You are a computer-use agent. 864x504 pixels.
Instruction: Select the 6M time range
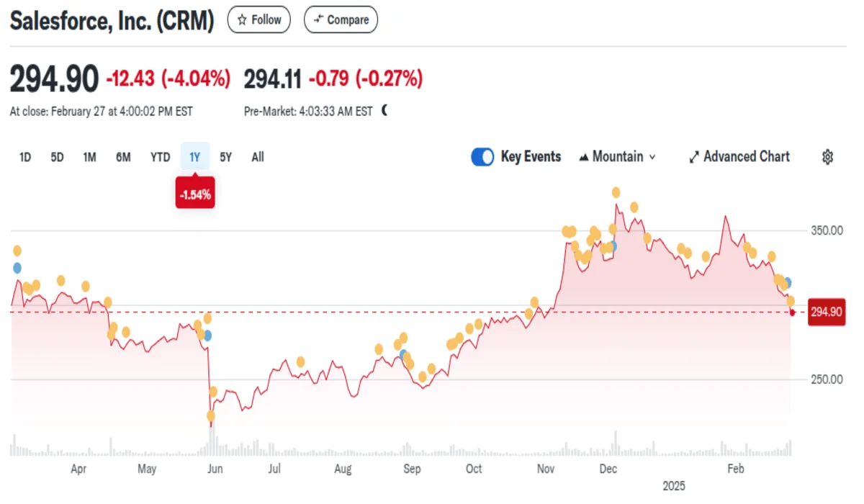point(123,157)
